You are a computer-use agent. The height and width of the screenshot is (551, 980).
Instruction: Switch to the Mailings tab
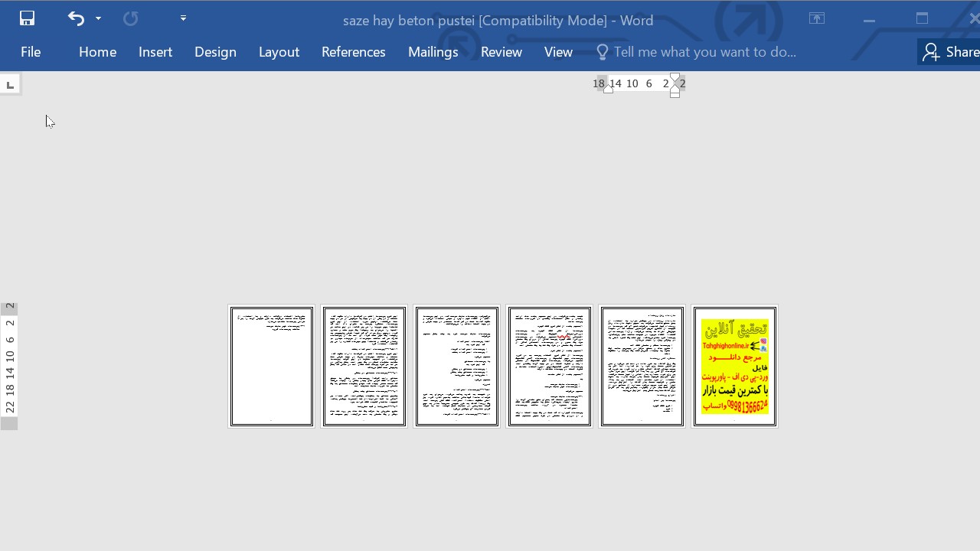point(433,52)
